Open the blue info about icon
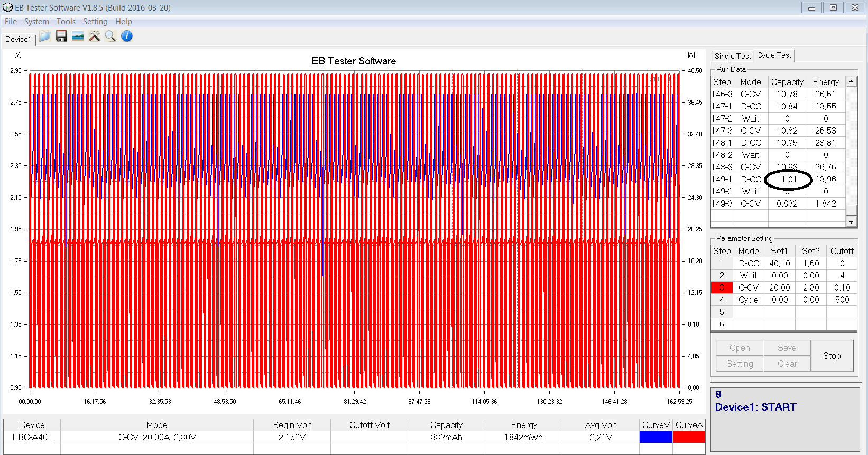 click(127, 36)
